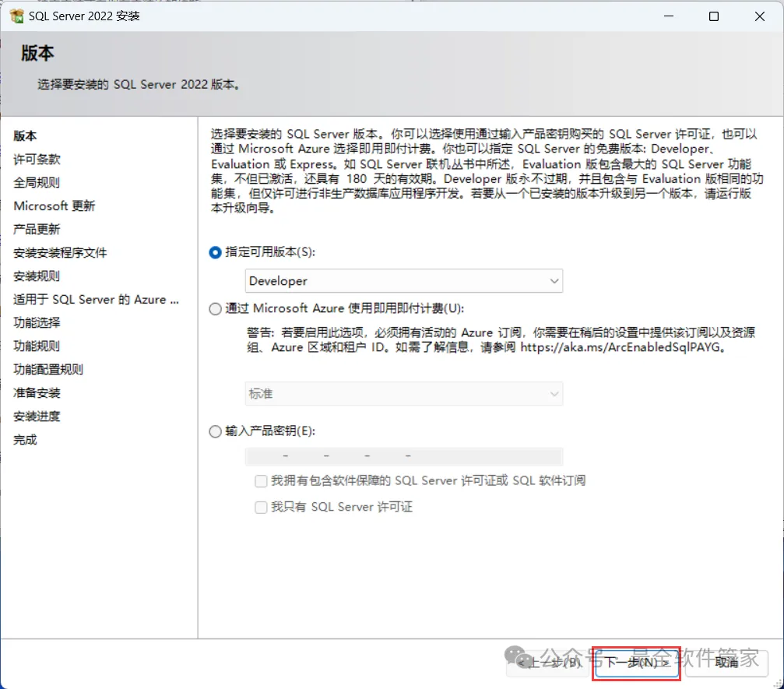Check 我拥有包含软件保障的 SQL Server 许可证 checkbox
This screenshot has width=784, height=689.
tap(261, 481)
